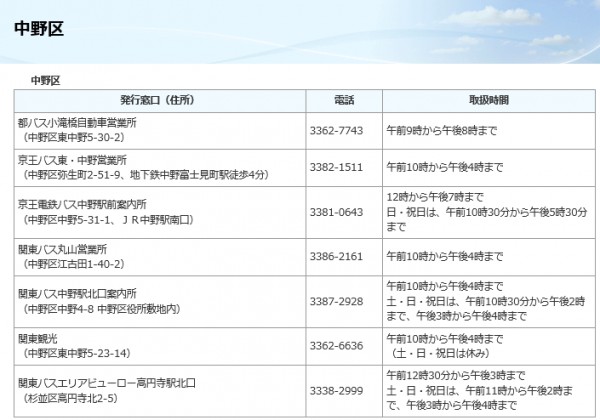Click the large 中野区 page heading

click(x=39, y=29)
